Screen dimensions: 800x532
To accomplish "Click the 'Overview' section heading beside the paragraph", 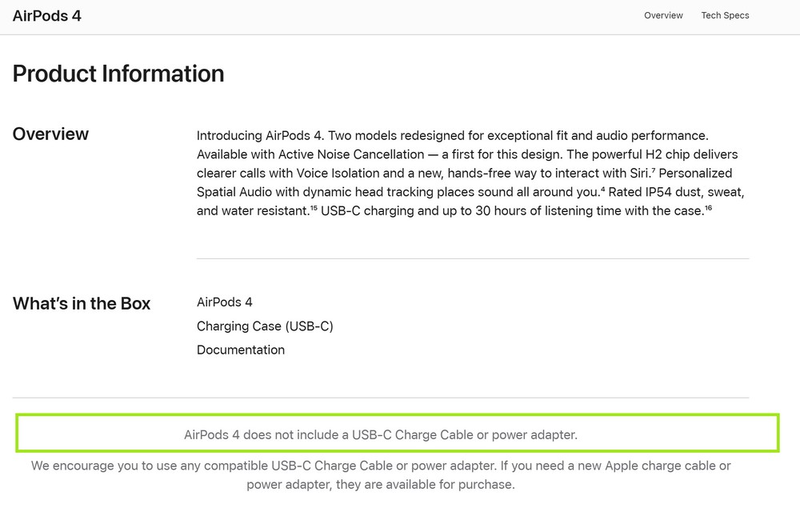I will (50, 134).
